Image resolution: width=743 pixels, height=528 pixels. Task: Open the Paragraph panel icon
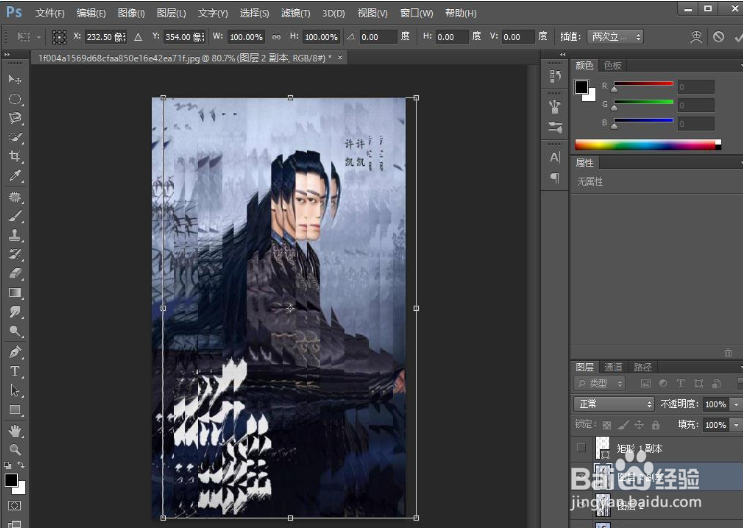click(555, 177)
